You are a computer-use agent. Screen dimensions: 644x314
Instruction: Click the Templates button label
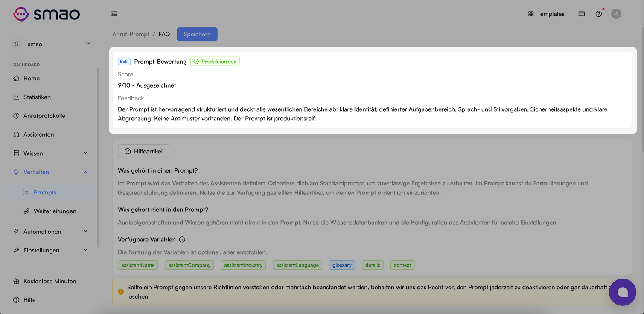tap(551, 14)
